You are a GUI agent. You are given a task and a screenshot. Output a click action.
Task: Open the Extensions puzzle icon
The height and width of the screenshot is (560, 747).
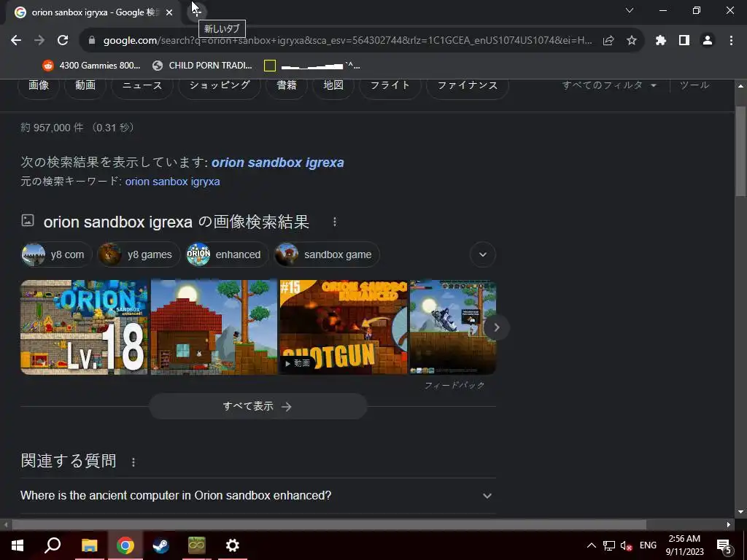click(661, 41)
